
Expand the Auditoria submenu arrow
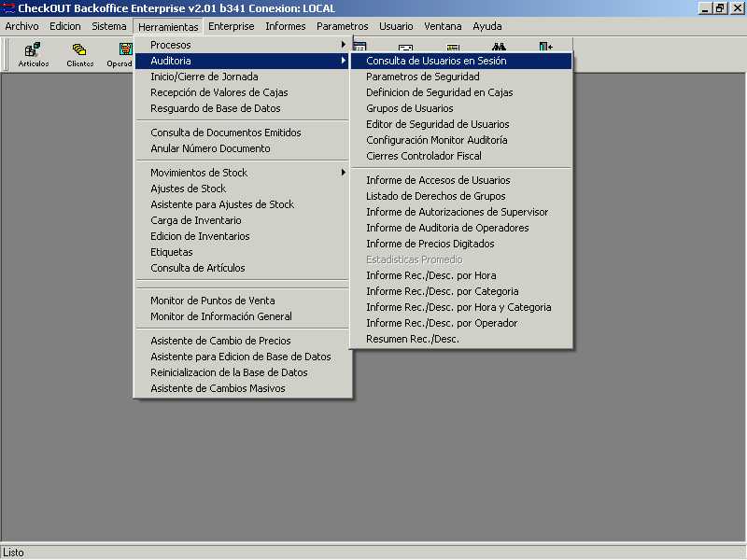tap(343, 61)
